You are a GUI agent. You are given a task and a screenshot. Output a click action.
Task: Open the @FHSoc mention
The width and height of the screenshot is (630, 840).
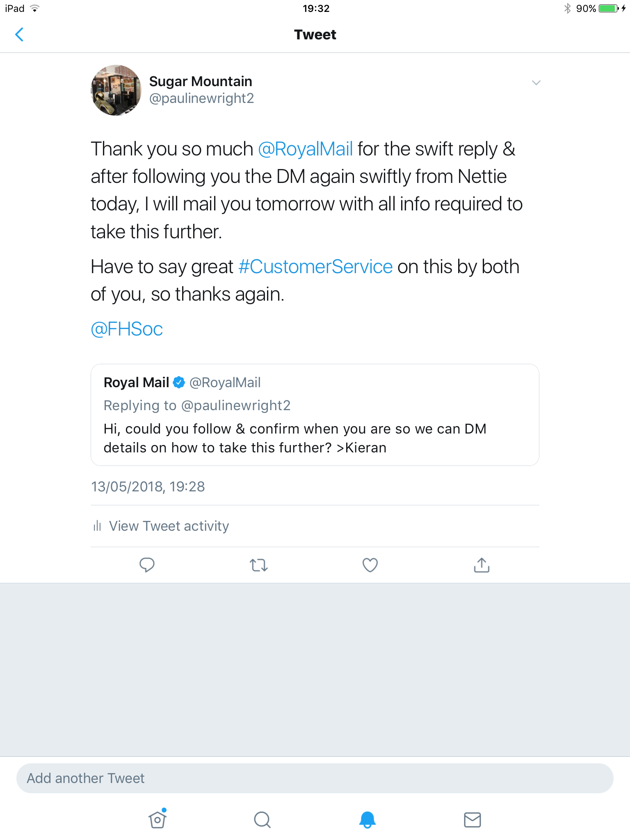pyautogui.click(x=127, y=329)
